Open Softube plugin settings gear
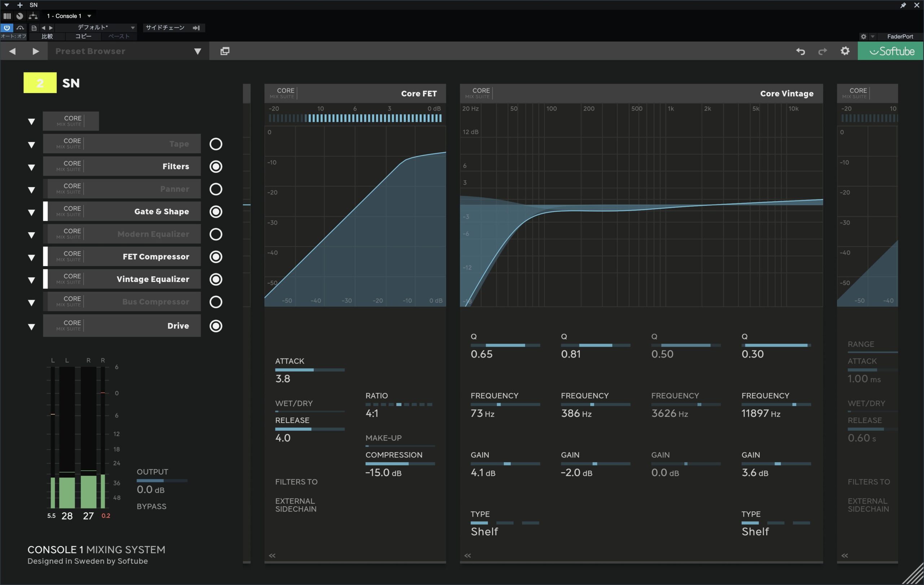 pos(845,51)
